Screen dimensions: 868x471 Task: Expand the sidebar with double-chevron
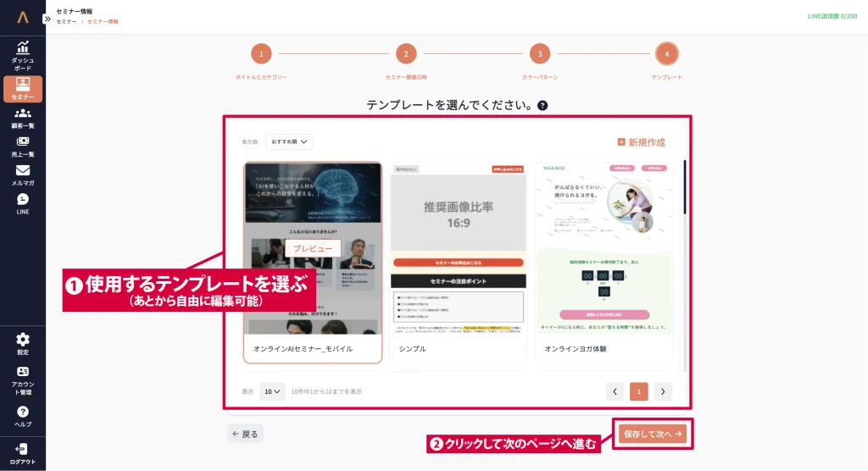[x=47, y=18]
